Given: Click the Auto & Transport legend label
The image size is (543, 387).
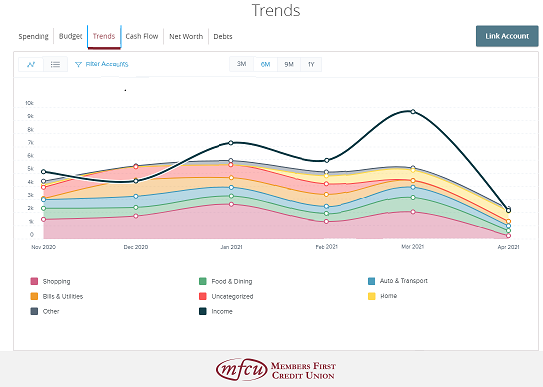Looking at the screenshot, I should tap(403, 281).
